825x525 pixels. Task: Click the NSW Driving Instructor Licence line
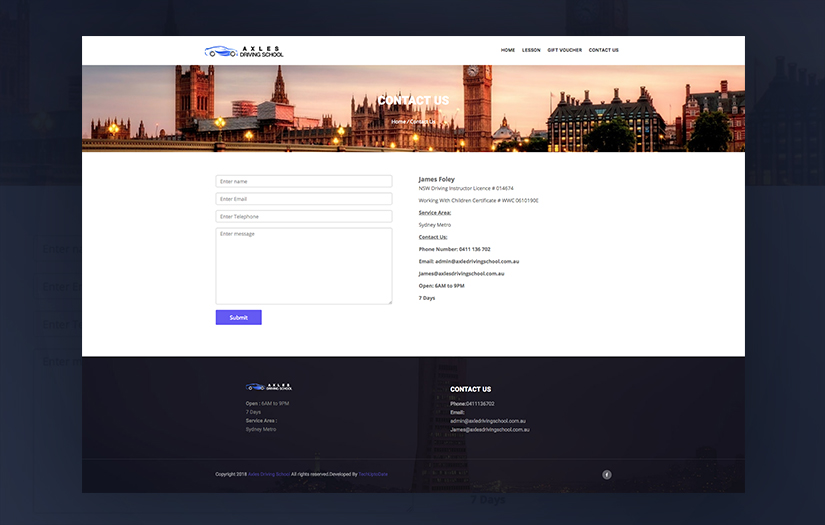[466, 188]
